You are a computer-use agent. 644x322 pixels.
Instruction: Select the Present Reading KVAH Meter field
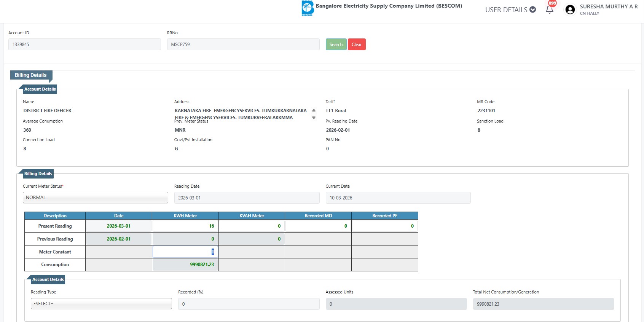252,226
